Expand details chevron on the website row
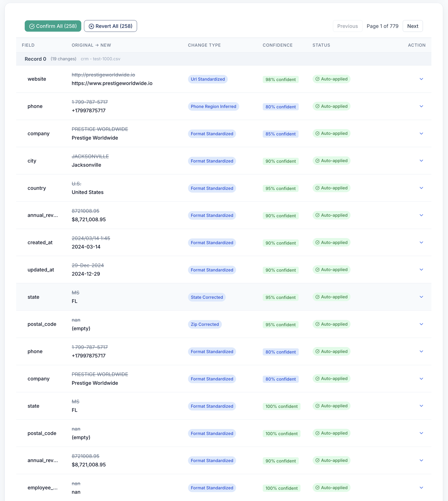This screenshot has width=448, height=501. pyautogui.click(x=421, y=79)
